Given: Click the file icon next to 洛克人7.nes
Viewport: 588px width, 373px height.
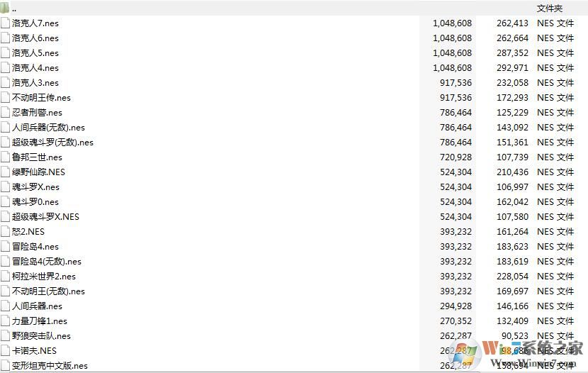Looking at the screenshot, I should 5,23.
